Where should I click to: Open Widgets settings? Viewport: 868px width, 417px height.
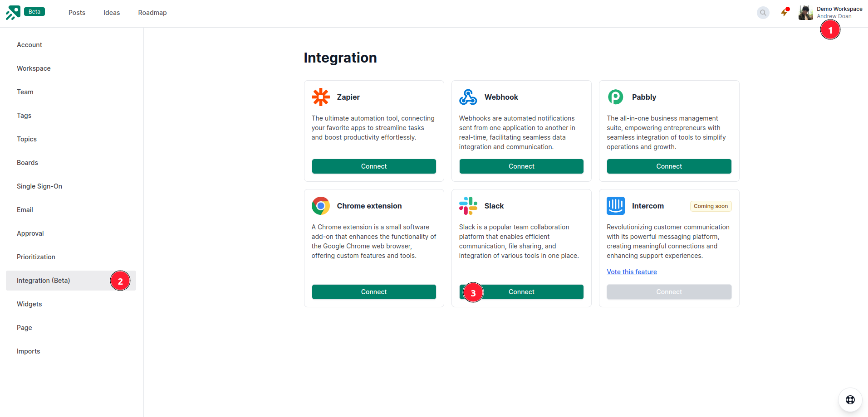[71, 304]
